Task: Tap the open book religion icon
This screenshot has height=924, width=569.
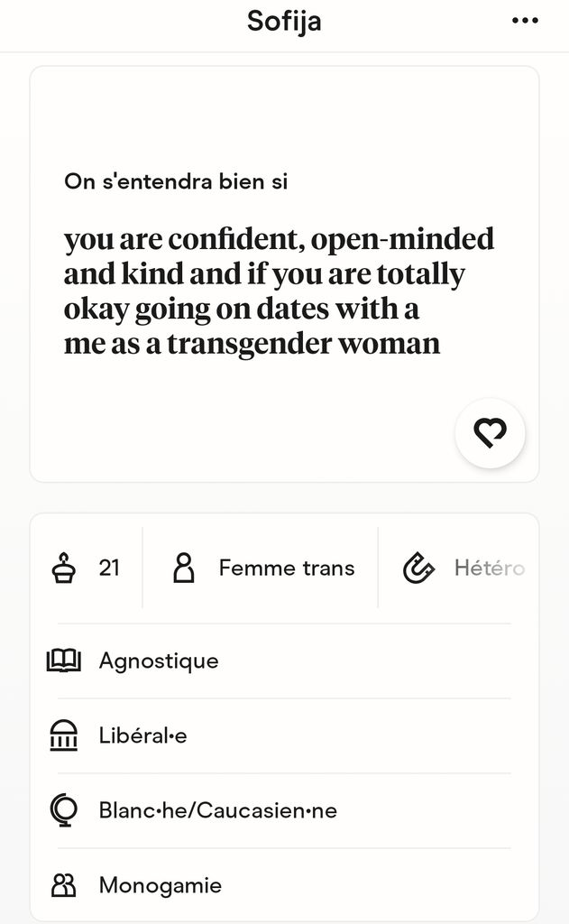Action: pyautogui.click(x=64, y=661)
